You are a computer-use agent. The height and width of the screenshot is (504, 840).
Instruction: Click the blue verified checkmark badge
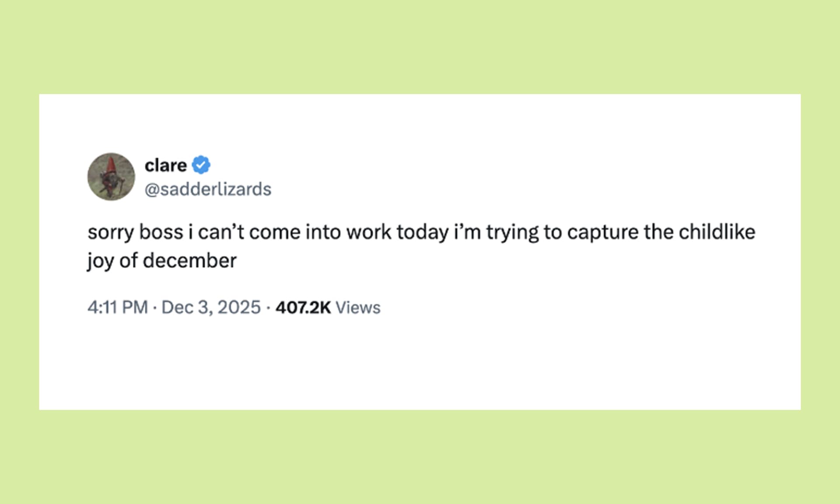tap(201, 165)
